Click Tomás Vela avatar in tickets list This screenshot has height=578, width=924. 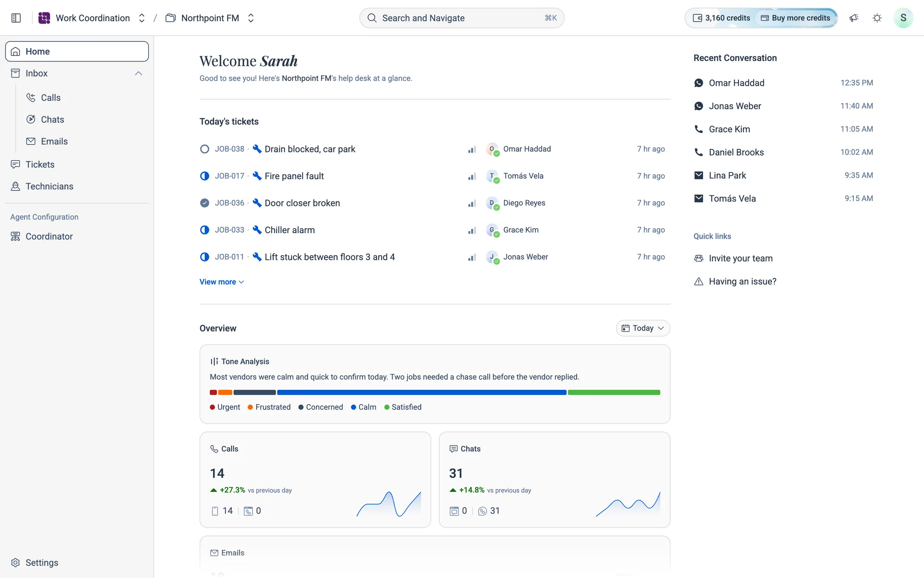click(x=492, y=176)
